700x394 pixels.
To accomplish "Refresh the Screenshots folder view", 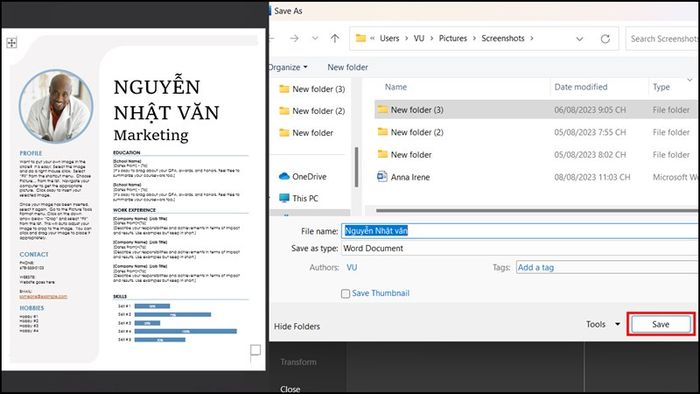I will click(605, 39).
